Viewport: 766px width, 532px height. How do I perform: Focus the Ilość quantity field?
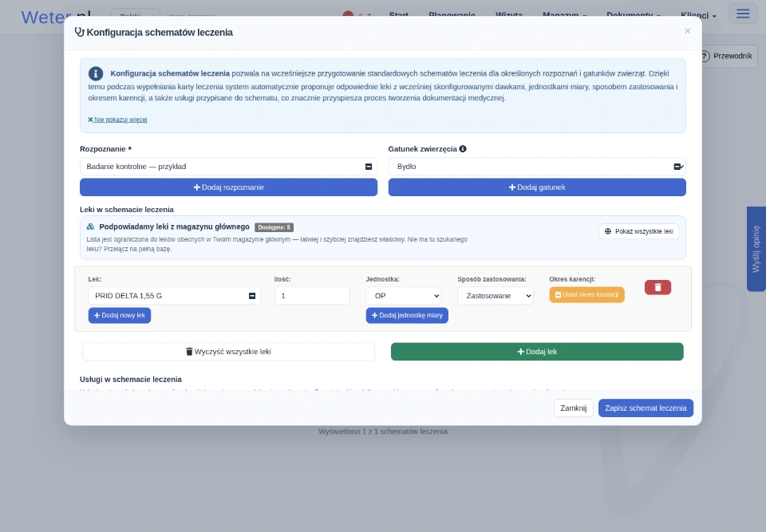pos(312,296)
